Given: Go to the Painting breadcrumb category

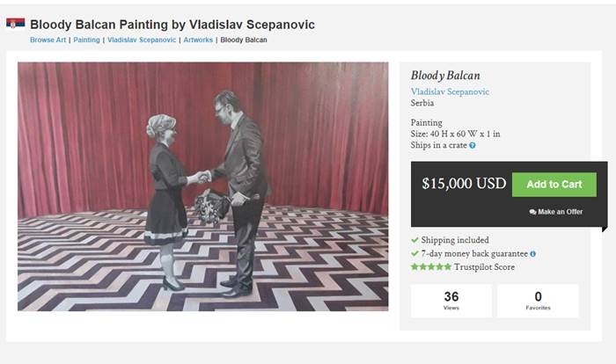Looking at the screenshot, I should [86, 40].
